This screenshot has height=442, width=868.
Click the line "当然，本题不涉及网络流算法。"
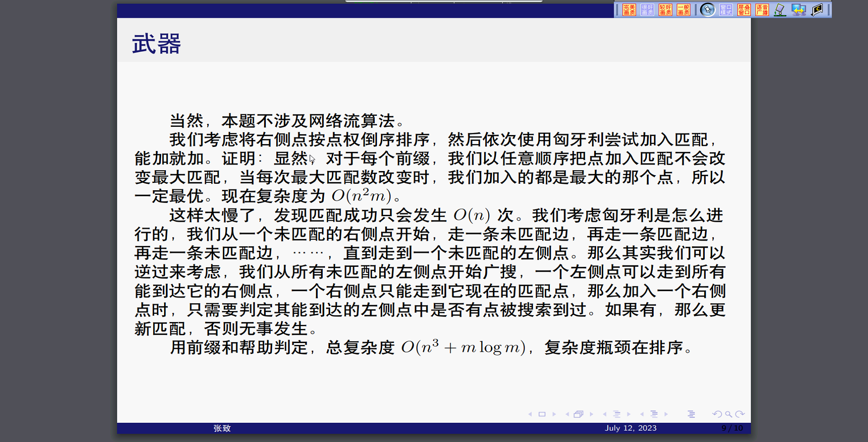tap(287, 121)
